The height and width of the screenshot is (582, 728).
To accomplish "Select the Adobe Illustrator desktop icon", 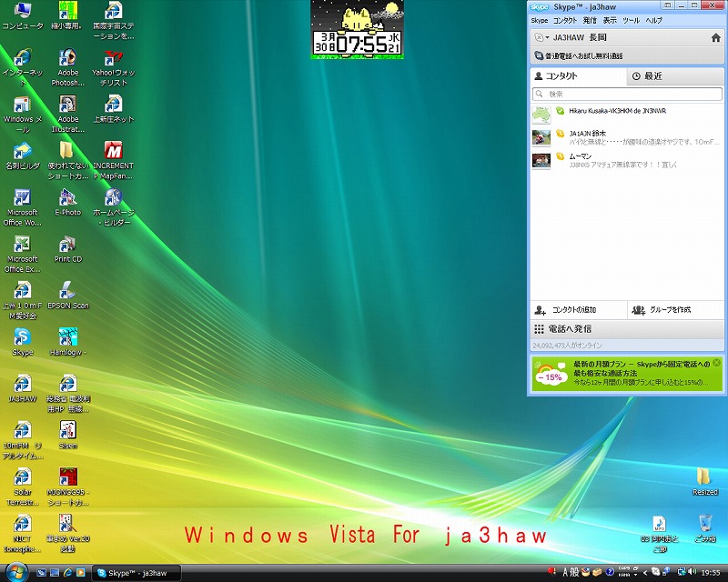I will pyautogui.click(x=67, y=115).
